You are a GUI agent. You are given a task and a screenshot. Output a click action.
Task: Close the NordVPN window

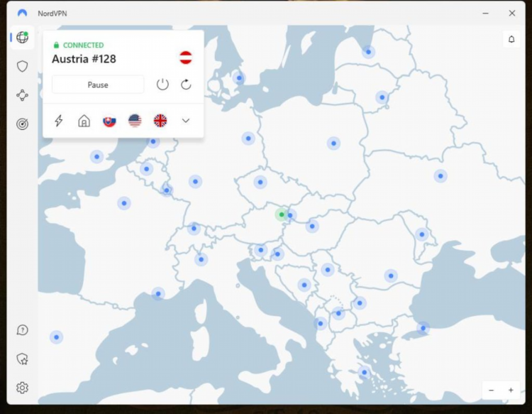tap(512, 13)
